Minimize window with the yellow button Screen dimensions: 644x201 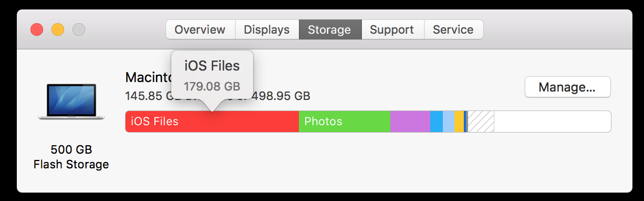[x=58, y=29]
